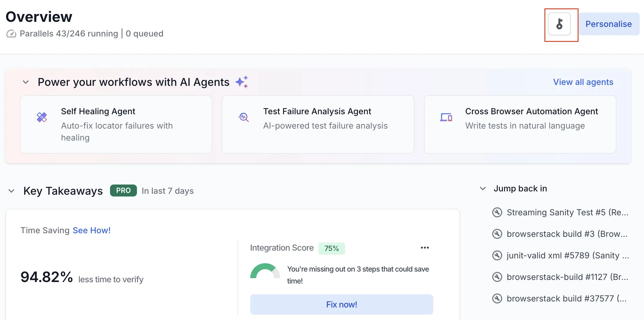The height and width of the screenshot is (320, 644).
Task: Click the build icon beside browserstack build #37577
Action: 497,298
